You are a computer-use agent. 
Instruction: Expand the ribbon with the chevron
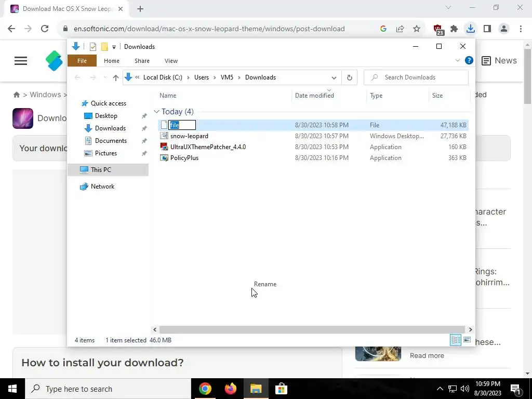[457, 60]
